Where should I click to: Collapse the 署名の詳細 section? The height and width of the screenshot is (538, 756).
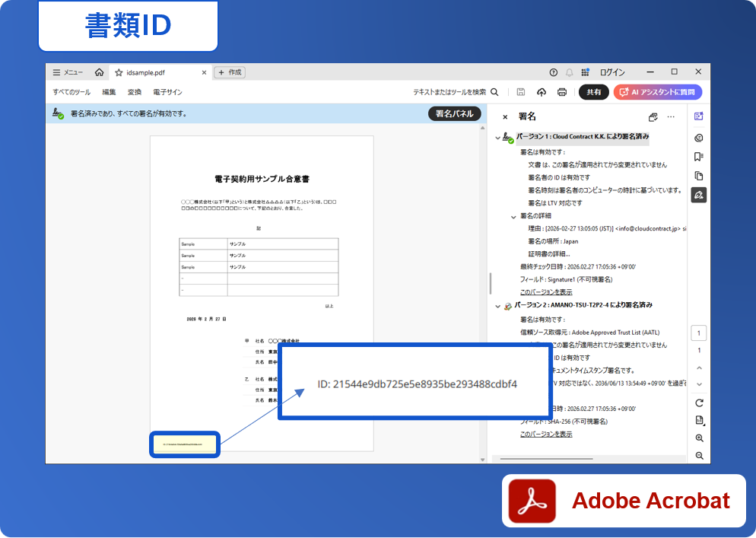(x=513, y=217)
